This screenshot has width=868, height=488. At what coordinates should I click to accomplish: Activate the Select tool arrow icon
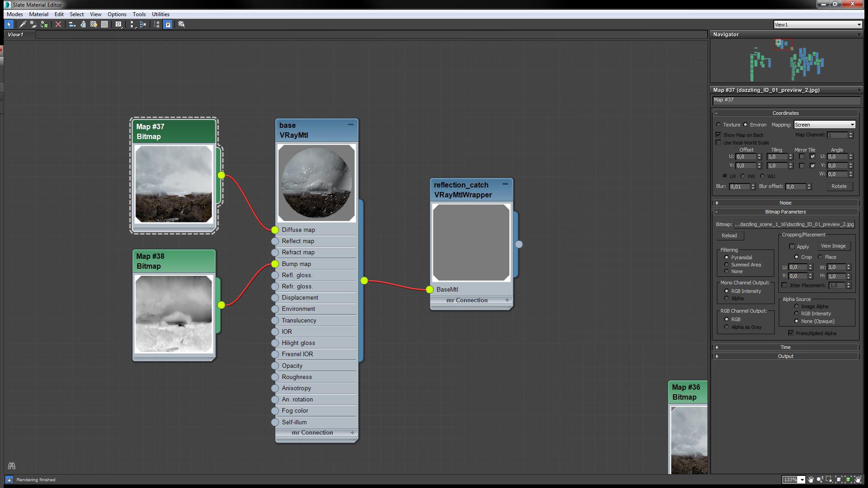[x=9, y=24]
